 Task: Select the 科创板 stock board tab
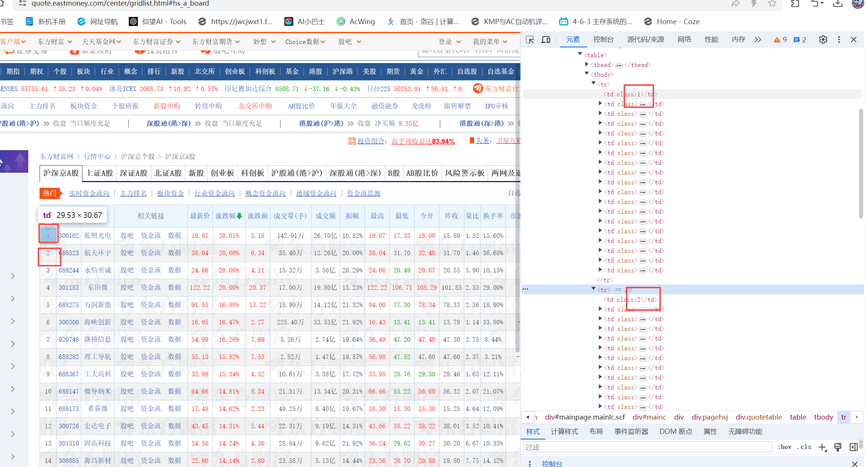[253, 173]
